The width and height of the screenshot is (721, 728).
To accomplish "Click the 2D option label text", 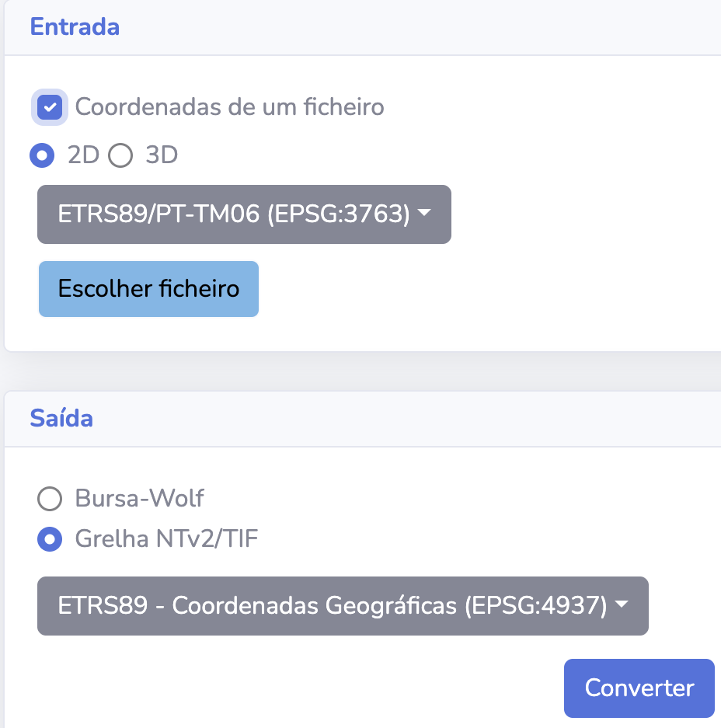I will 84,155.
